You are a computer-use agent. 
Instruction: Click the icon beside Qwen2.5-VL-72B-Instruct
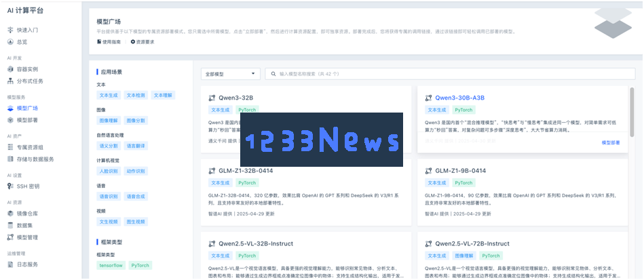(428, 244)
